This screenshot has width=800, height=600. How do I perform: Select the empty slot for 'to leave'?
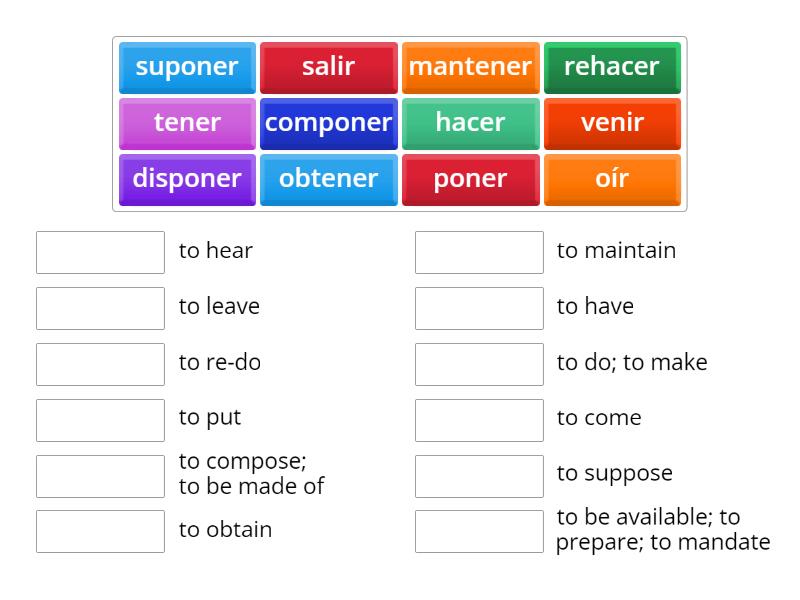[100, 308]
